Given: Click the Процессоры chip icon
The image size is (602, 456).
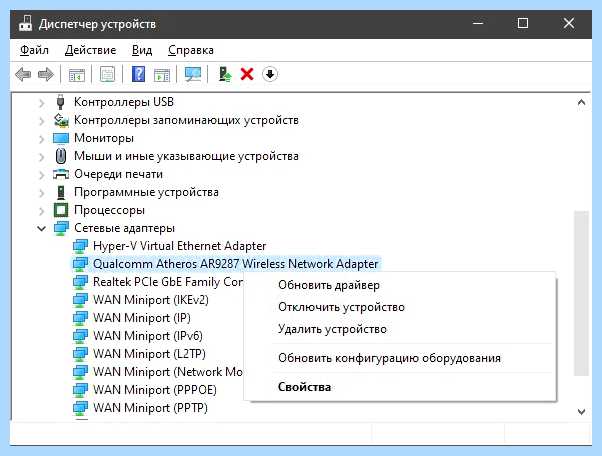Looking at the screenshot, I should coord(61,210).
